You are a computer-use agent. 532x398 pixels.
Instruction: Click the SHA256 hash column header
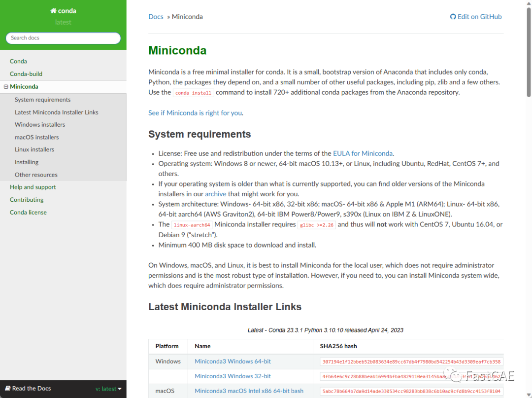pyautogui.click(x=338, y=346)
